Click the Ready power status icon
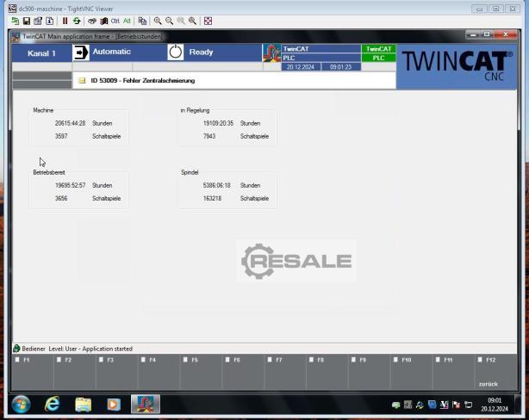The height and width of the screenshot is (420, 529). (x=176, y=52)
